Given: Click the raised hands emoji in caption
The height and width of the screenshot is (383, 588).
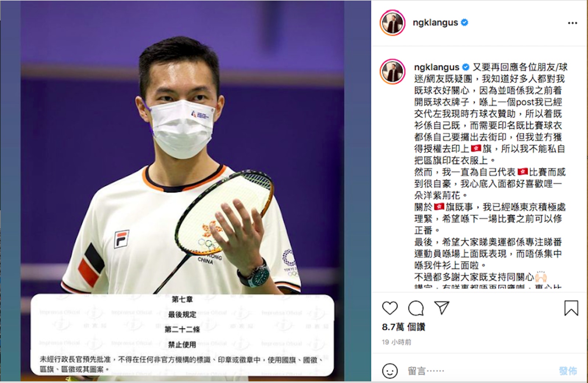Looking at the screenshot, I should (x=541, y=277).
